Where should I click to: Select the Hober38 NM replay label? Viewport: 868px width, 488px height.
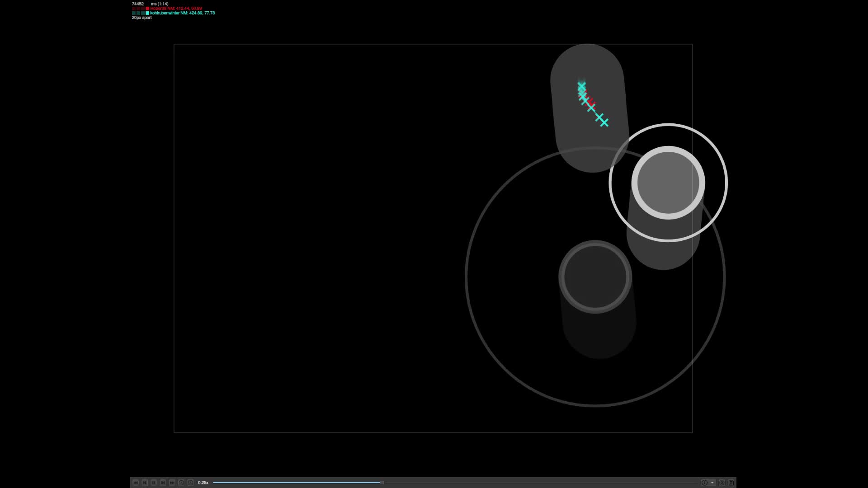[176, 9]
